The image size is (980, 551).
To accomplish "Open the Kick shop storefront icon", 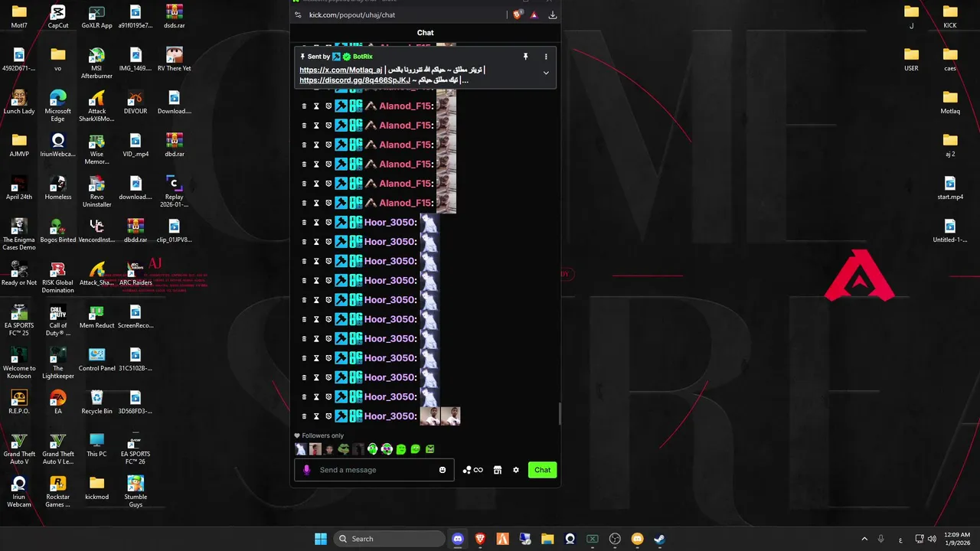I will point(498,470).
